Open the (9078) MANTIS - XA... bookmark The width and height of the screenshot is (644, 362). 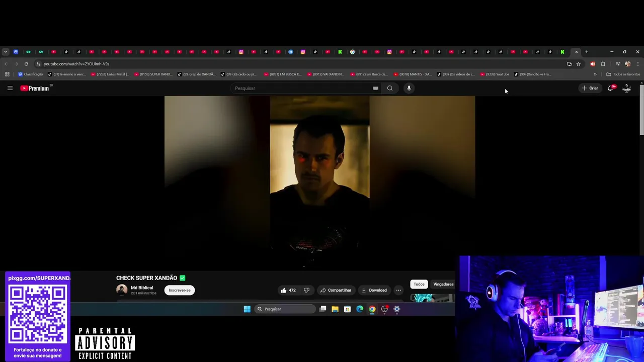pos(413,74)
